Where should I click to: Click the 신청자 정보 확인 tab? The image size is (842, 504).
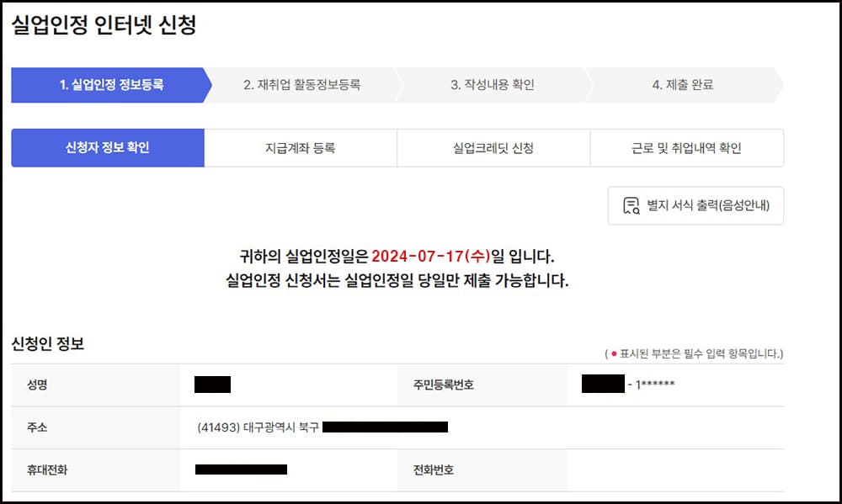(x=106, y=147)
